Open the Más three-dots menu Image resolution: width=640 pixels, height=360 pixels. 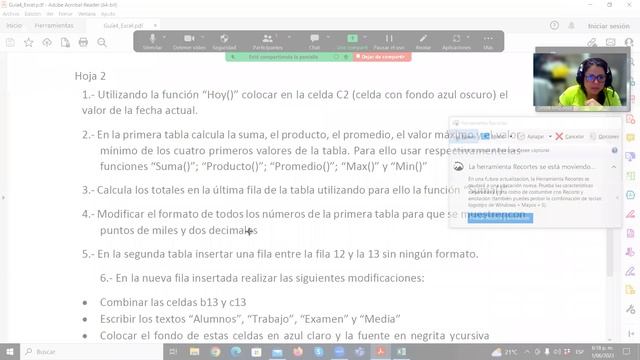(x=488, y=41)
